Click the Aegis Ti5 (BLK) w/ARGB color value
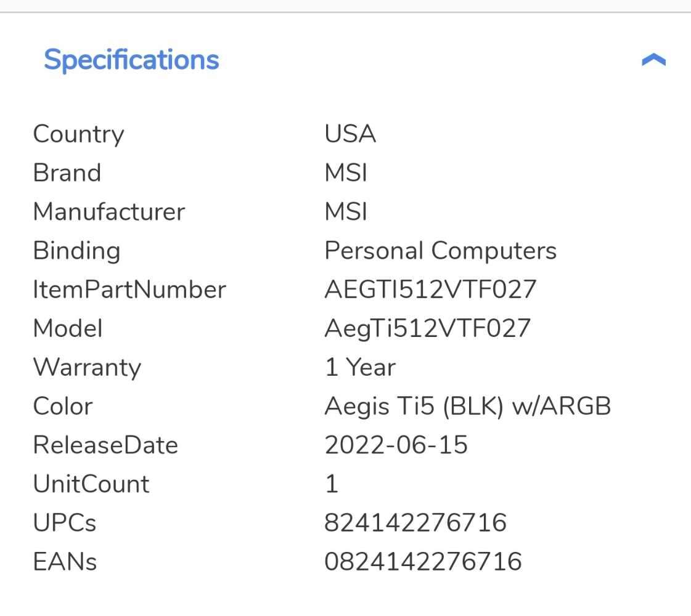This screenshot has width=691, height=616. click(467, 406)
